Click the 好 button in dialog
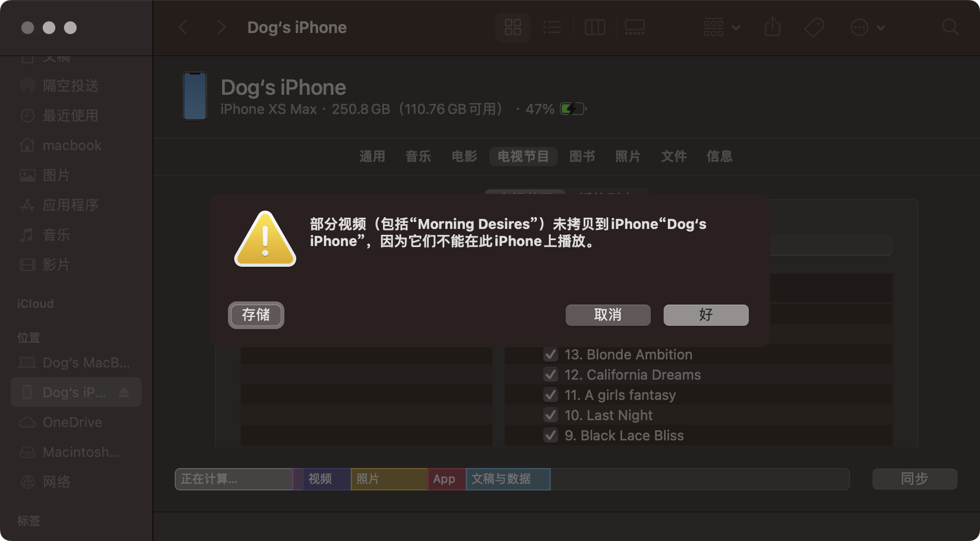The height and width of the screenshot is (541, 980). pos(706,315)
